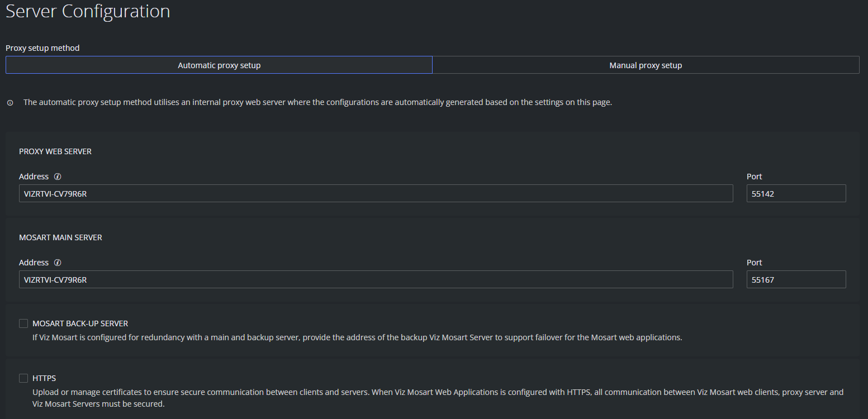
Task: Click the Port label above 55167
Action: click(x=754, y=263)
